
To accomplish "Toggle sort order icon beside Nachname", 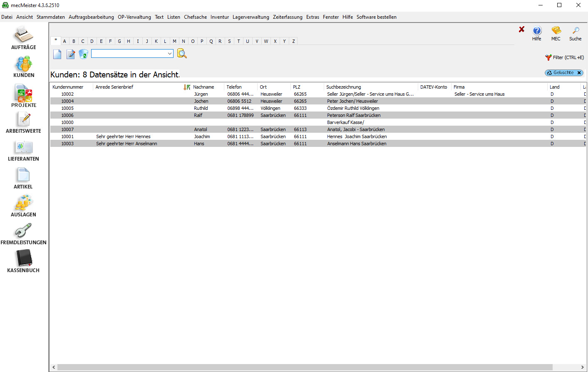I will pyautogui.click(x=187, y=87).
